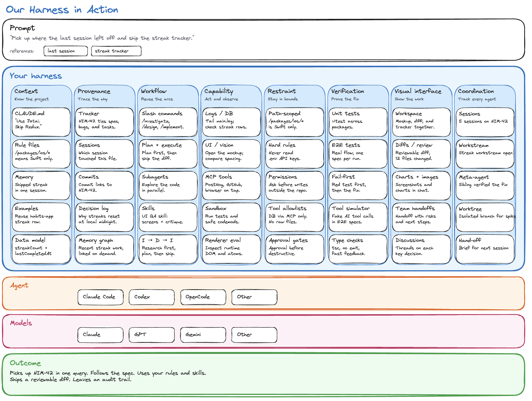Open the Logs / DB card
The height and width of the screenshot is (401, 532).
tap(232, 122)
